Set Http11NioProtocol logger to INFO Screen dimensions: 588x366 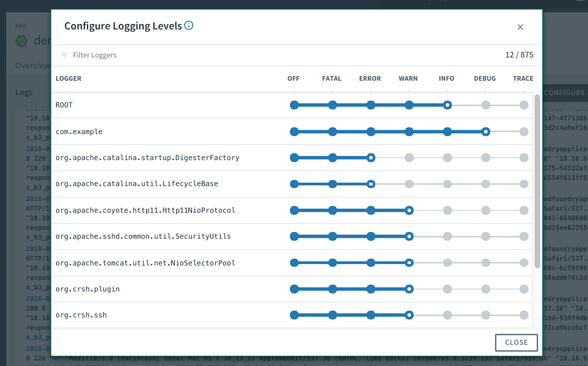click(447, 210)
